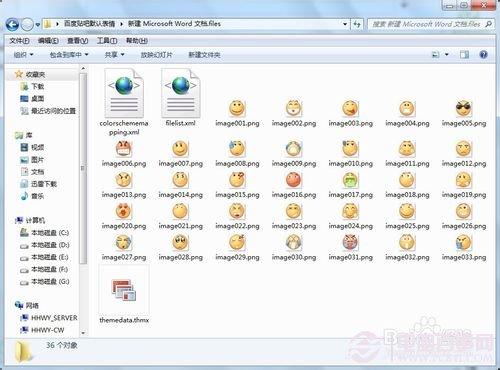Select themedata.thmx theme file

124,290
